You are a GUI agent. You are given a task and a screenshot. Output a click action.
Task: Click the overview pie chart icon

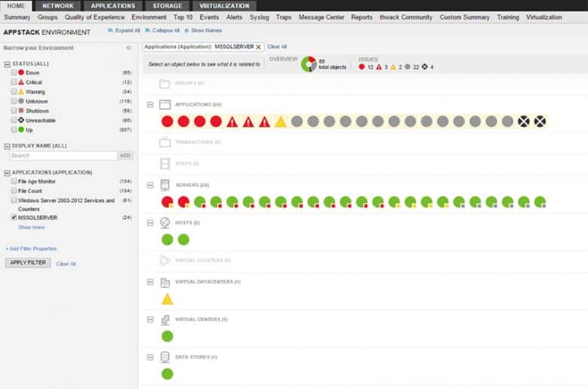pos(308,64)
